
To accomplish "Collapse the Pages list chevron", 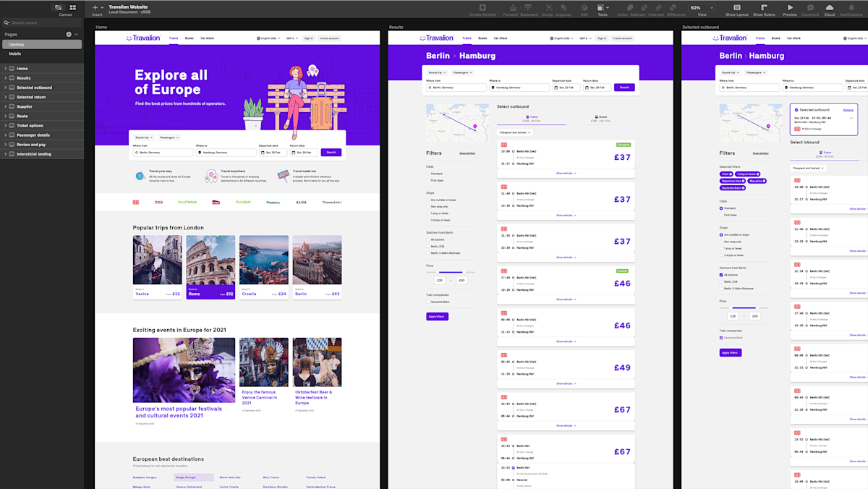I will 76,34.
